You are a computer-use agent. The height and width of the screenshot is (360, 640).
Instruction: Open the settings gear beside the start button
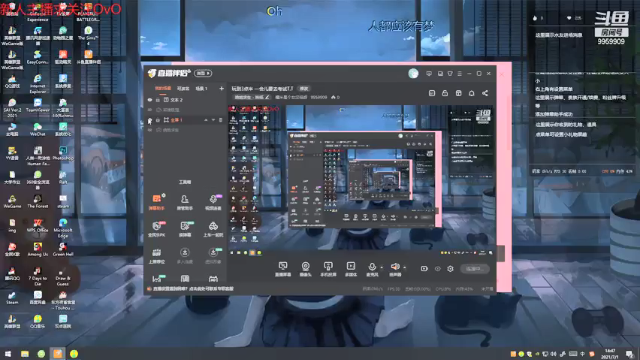tap(450, 269)
